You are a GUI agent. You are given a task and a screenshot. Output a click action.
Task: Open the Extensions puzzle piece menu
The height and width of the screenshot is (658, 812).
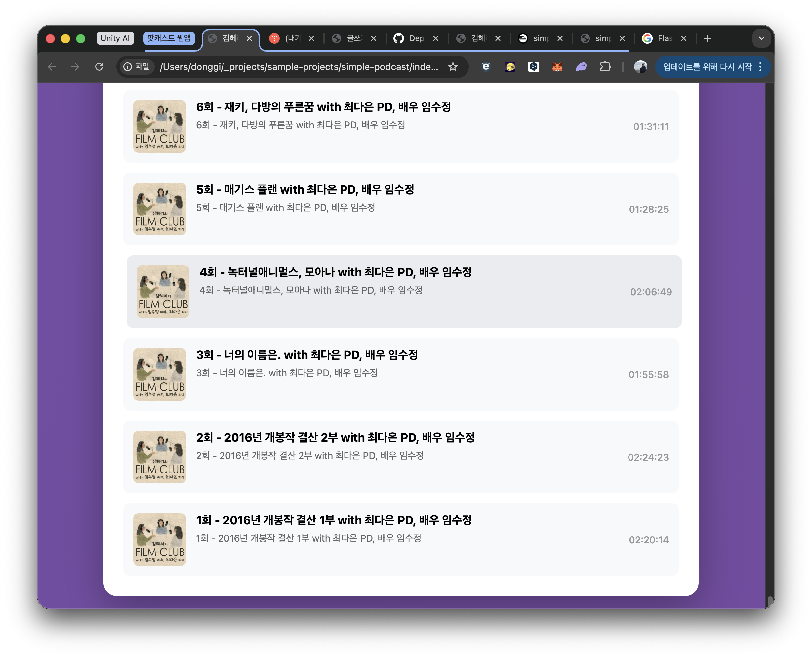pyautogui.click(x=605, y=67)
